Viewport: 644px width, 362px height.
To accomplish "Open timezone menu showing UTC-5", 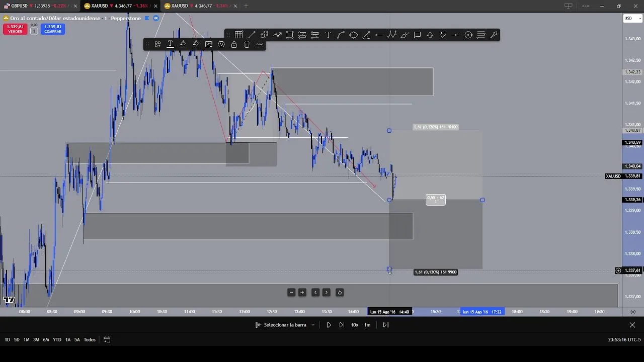I will click(x=624, y=340).
